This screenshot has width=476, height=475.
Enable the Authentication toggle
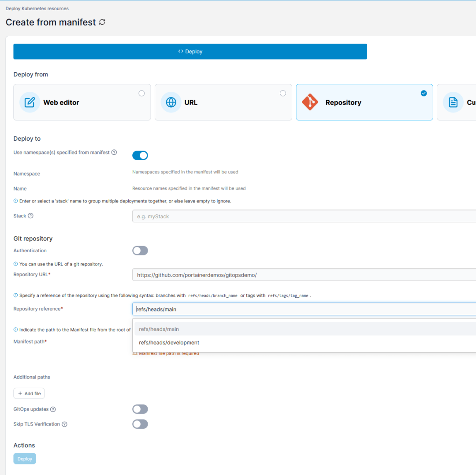[140, 251]
